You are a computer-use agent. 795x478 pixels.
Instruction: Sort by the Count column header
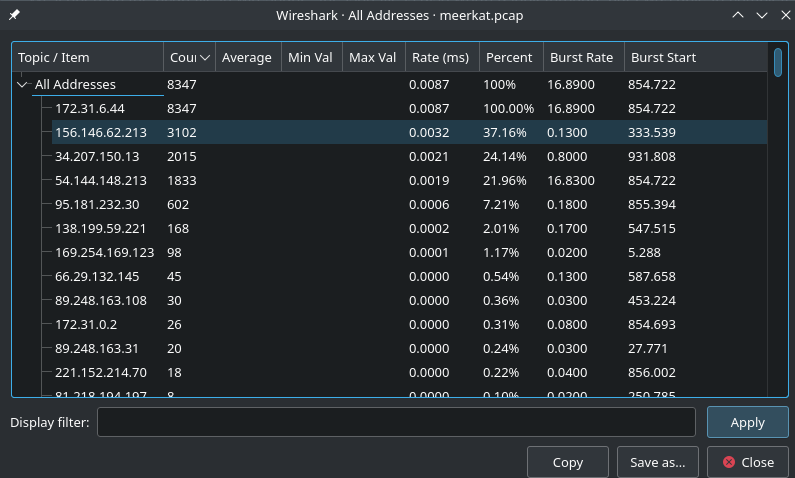[190, 57]
